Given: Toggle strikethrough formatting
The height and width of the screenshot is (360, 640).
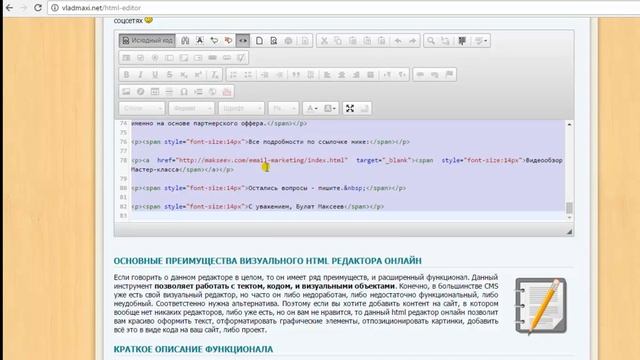Looking at the screenshot, I should (x=169, y=75).
